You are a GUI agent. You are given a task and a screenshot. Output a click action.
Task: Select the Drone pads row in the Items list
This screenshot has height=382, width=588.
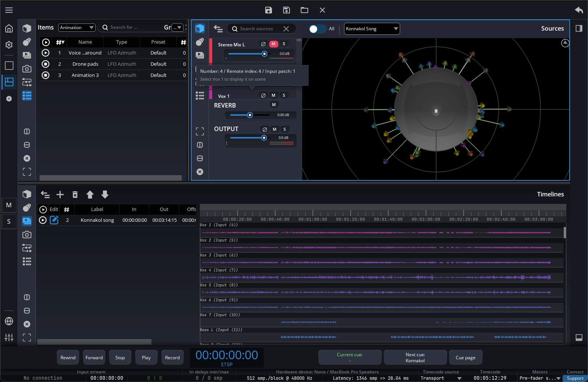point(85,64)
